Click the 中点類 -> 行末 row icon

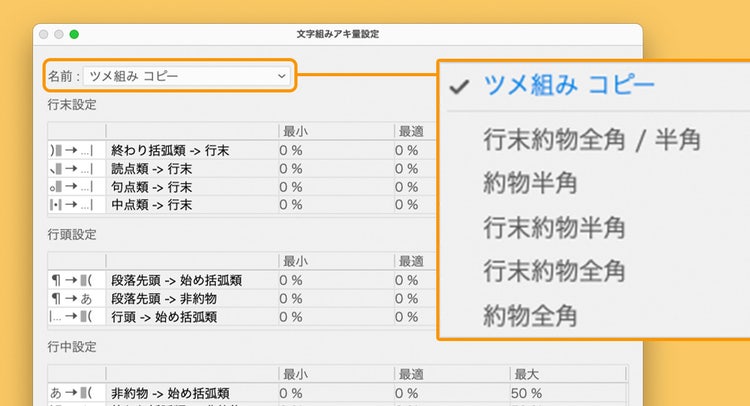[76, 204]
